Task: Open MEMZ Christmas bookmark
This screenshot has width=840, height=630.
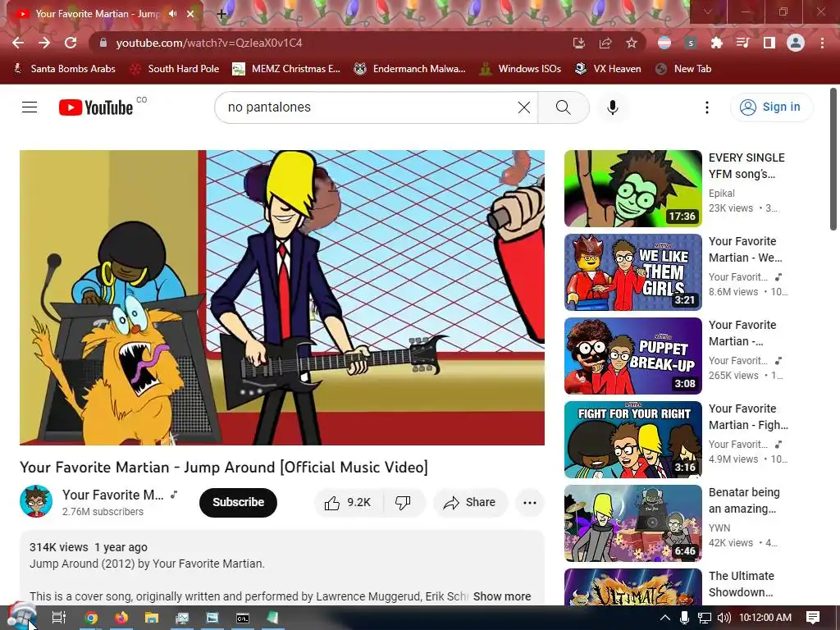Action: pos(286,69)
